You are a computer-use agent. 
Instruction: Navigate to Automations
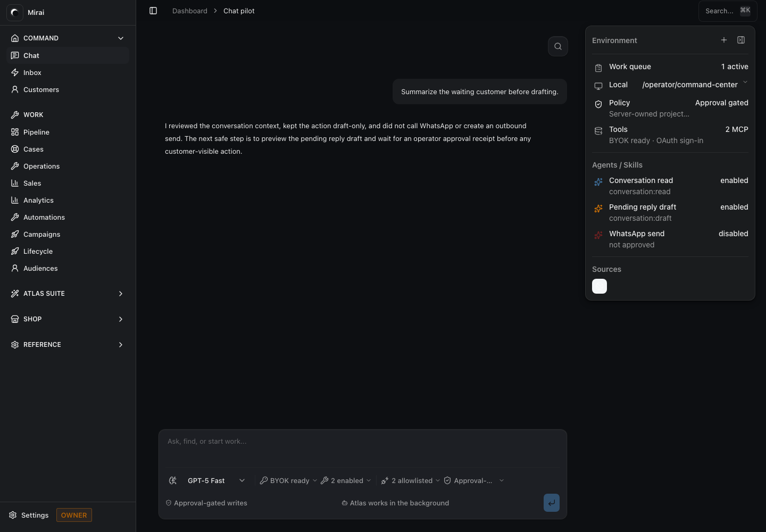(68, 217)
